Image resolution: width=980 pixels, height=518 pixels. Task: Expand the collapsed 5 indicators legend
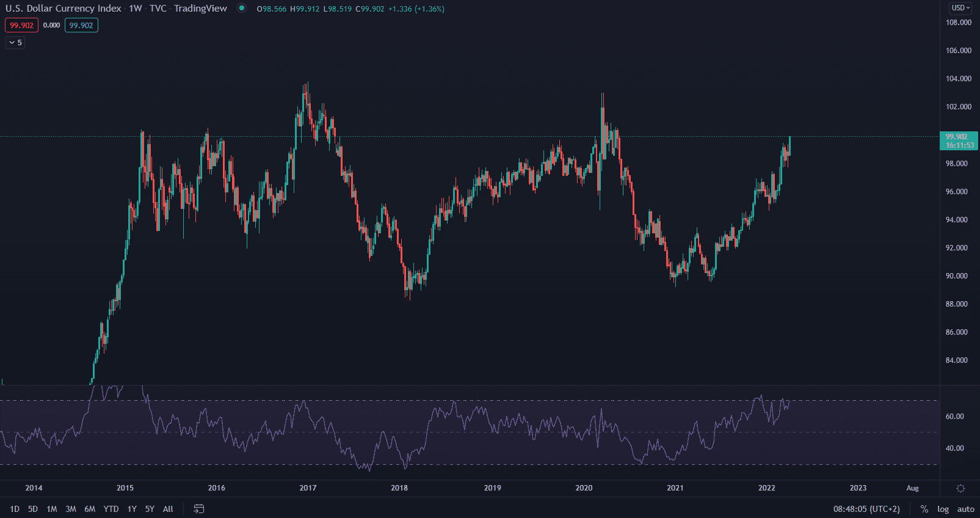click(x=15, y=43)
